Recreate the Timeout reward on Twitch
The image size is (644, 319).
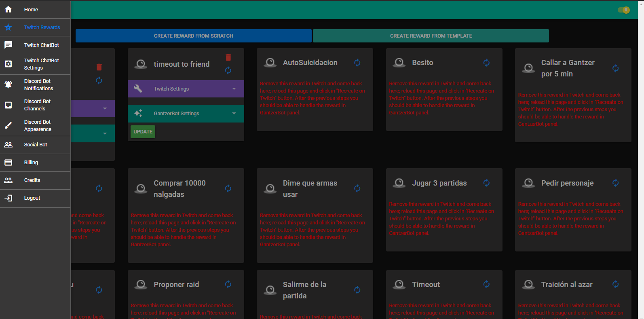point(486,284)
